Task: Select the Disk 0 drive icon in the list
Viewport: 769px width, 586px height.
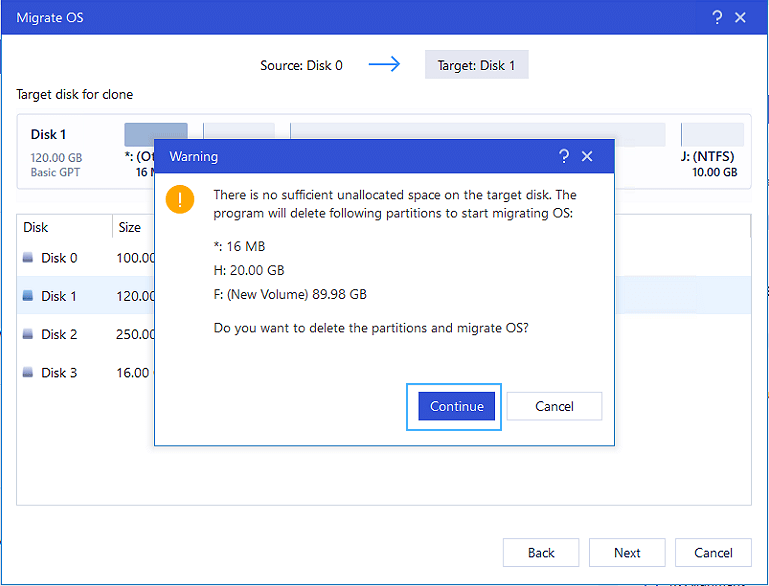Action: 28,258
